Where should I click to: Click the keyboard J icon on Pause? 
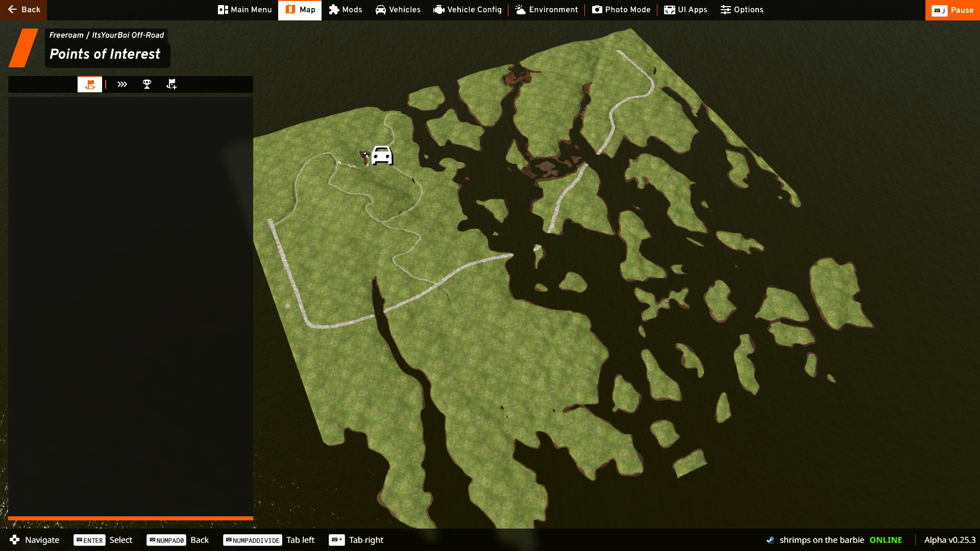[939, 10]
